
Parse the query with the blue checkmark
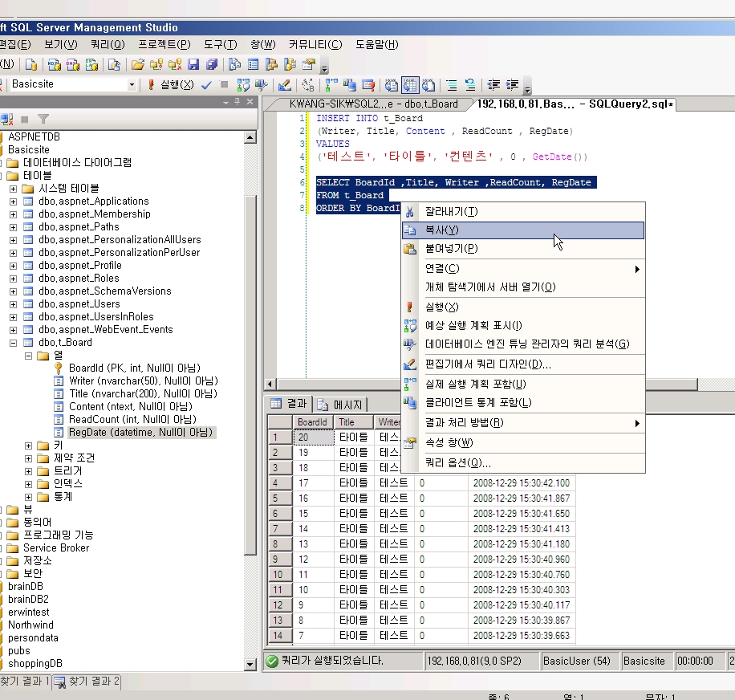tap(206, 85)
